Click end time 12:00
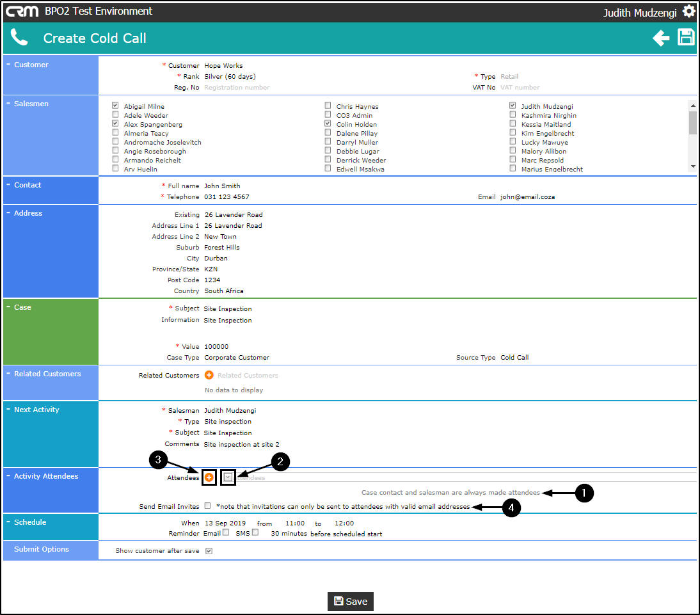 pos(344,523)
